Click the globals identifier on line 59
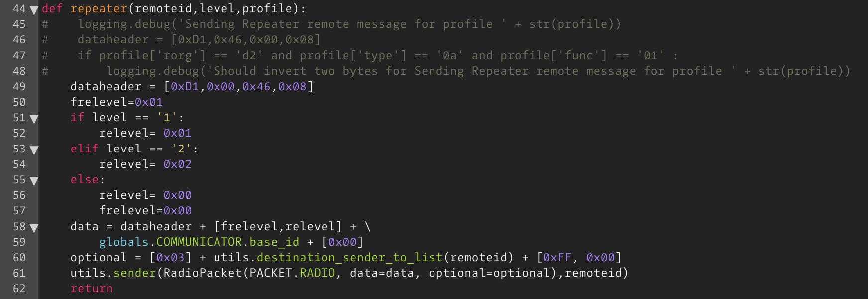The height and width of the screenshot is (299, 868). (x=124, y=242)
